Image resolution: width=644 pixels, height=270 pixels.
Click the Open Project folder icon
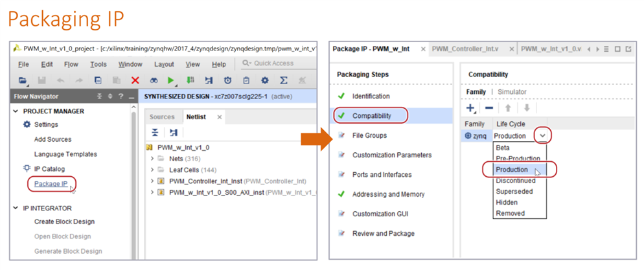[x=23, y=80]
